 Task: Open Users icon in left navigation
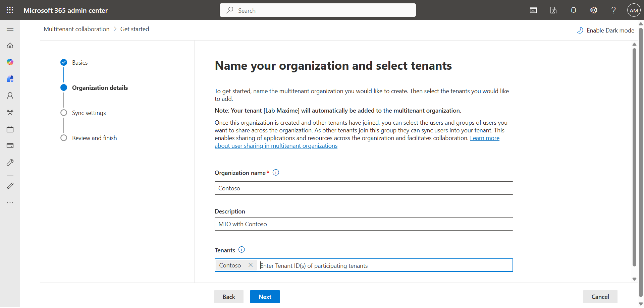pyautogui.click(x=10, y=96)
